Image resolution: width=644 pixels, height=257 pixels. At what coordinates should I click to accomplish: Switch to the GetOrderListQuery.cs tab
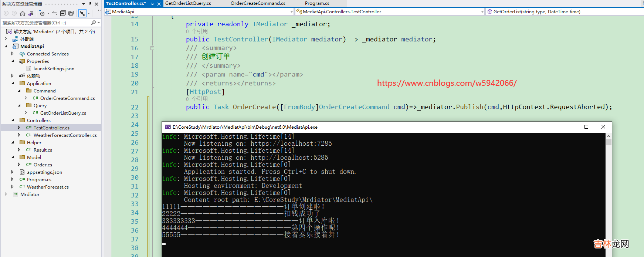[x=188, y=3]
